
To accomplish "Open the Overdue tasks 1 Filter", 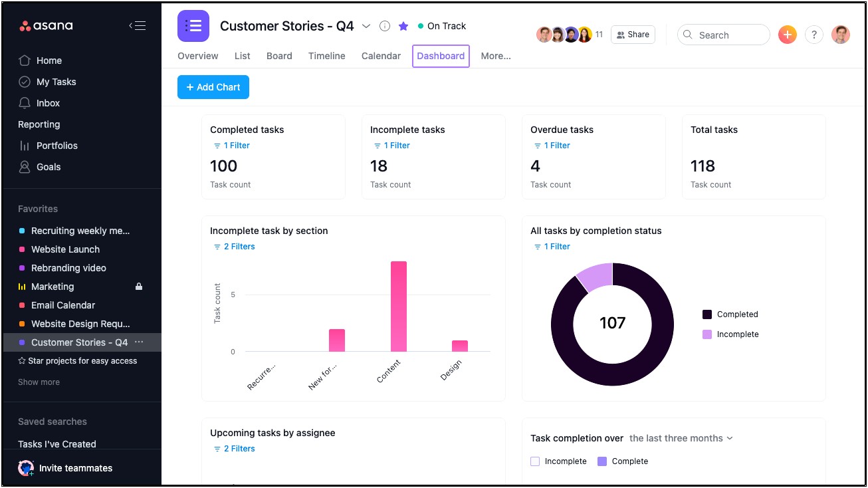I will click(x=552, y=146).
